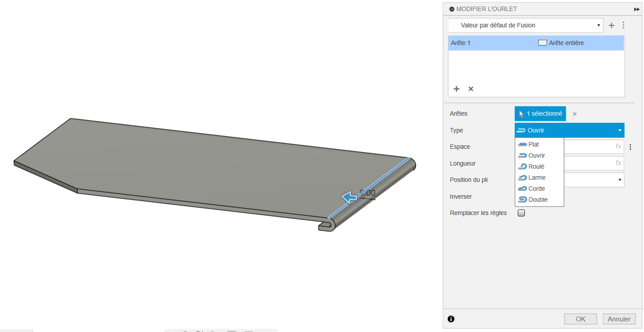Select the Double hem type option
Viewport: 644px width, 332px height.
click(x=538, y=200)
